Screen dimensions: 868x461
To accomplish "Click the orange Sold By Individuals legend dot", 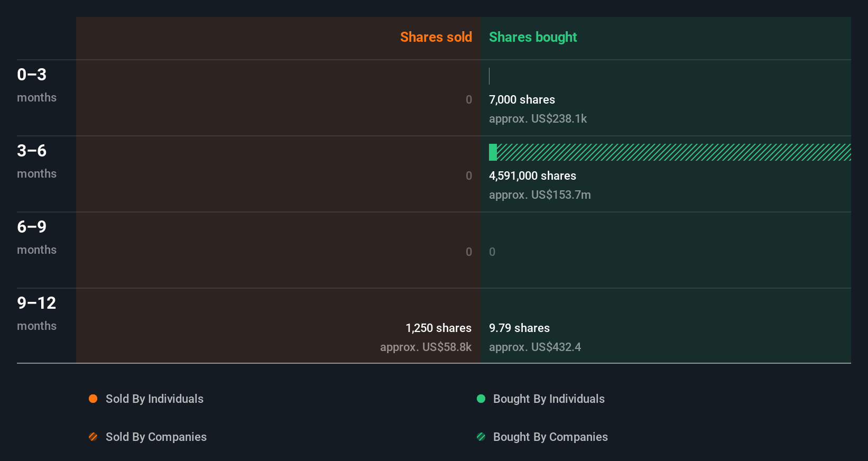I will 93,399.
